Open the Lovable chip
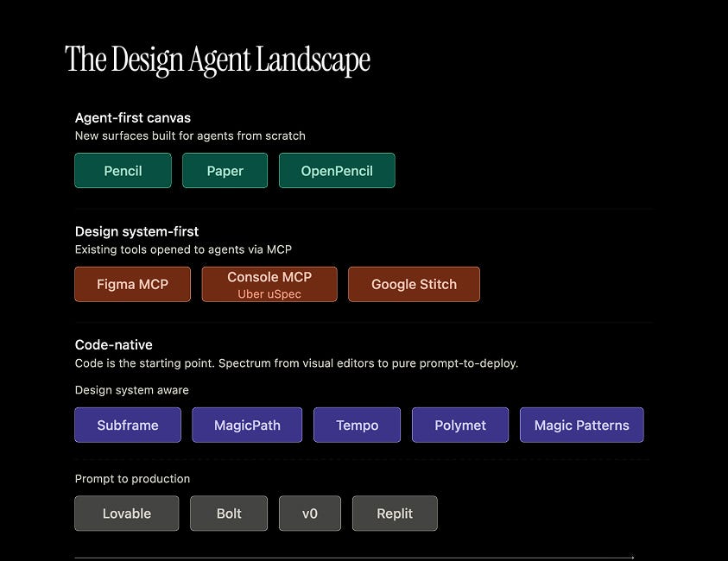Image resolution: width=728 pixels, height=561 pixels. click(x=127, y=514)
